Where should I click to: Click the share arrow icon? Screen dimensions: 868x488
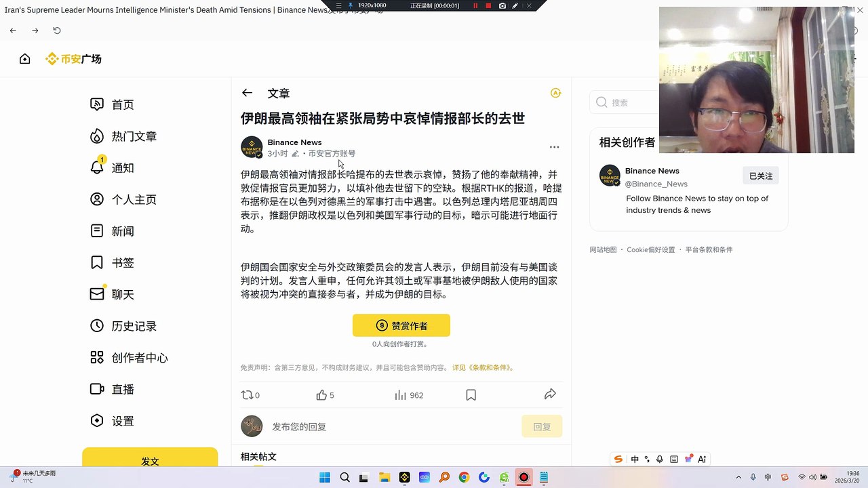click(x=551, y=394)
